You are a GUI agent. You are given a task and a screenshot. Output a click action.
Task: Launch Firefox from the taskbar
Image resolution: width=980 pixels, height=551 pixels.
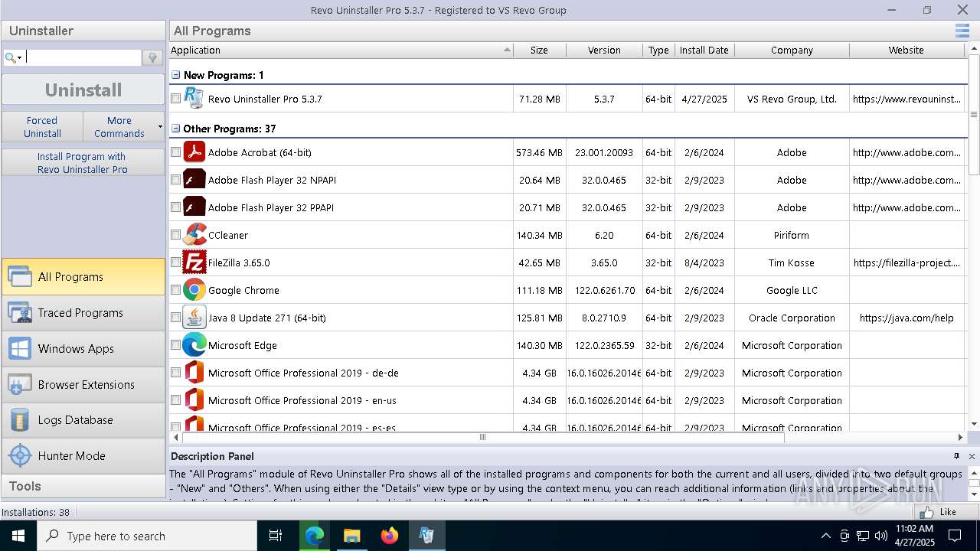[x=389, y=536]
